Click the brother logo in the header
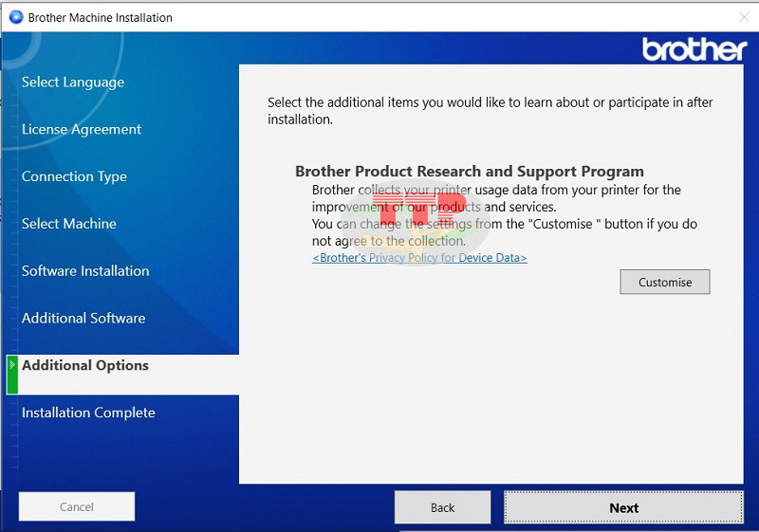The height and width of the screenshot is (532, 759). (x=694, y=49)
